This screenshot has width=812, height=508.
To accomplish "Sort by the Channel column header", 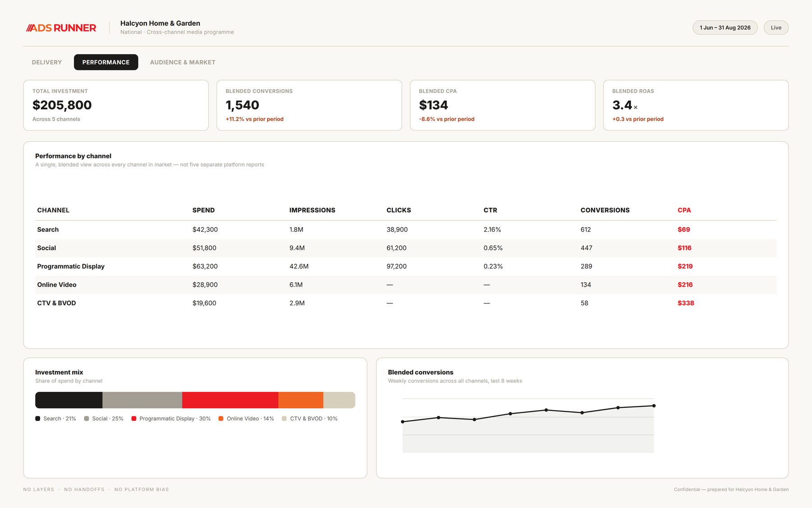I will click(53, 210).
